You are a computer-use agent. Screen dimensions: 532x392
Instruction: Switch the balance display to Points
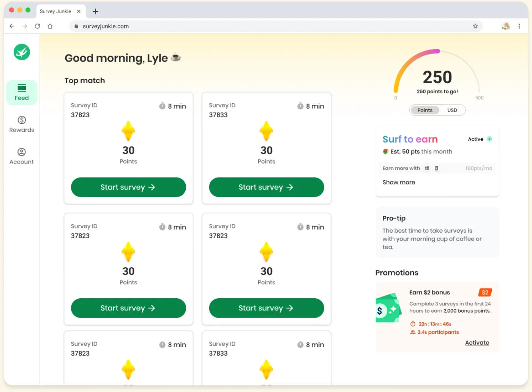425,110
